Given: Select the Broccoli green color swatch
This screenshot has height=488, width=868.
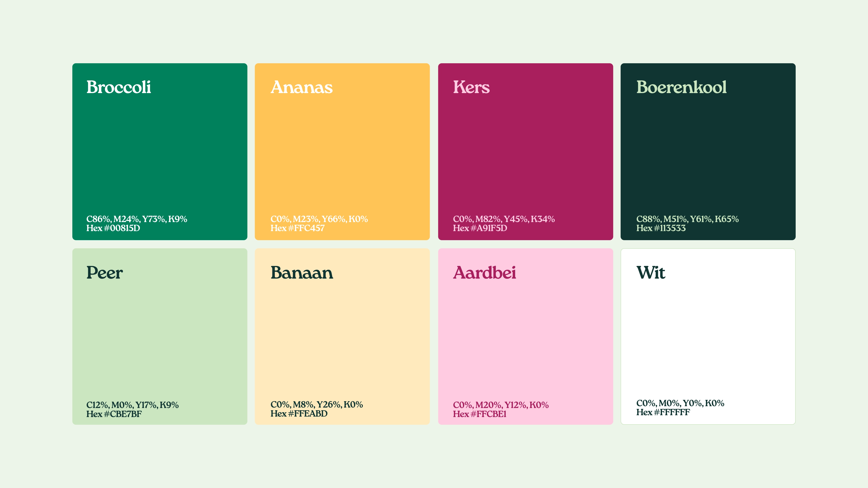Looking at the screenshot, I should pyautogui.click(x=160, y=152).
